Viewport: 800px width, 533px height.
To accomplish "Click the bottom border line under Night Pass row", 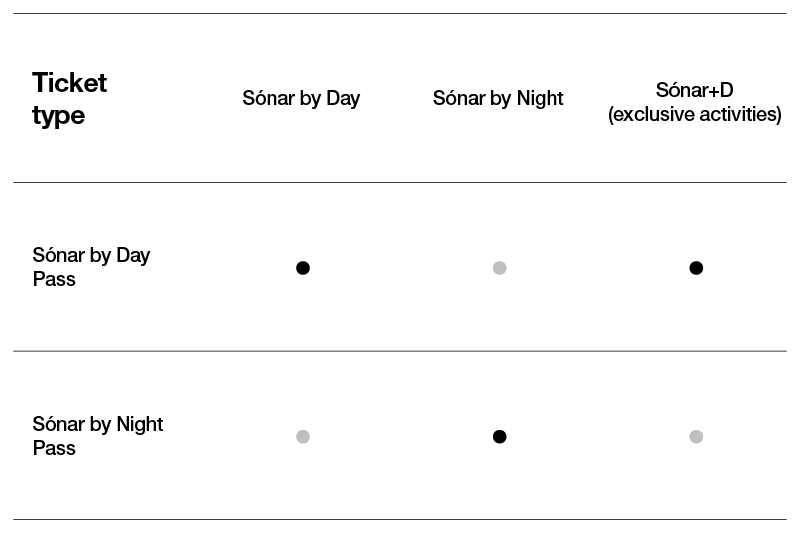I will tap(400, 520).
